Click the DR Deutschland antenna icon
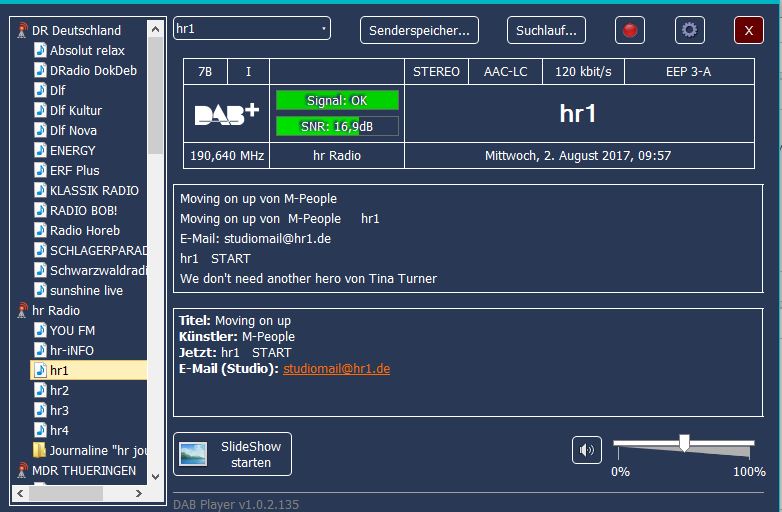Viewport: 782px width, 512px height. (x=22, y=30)
